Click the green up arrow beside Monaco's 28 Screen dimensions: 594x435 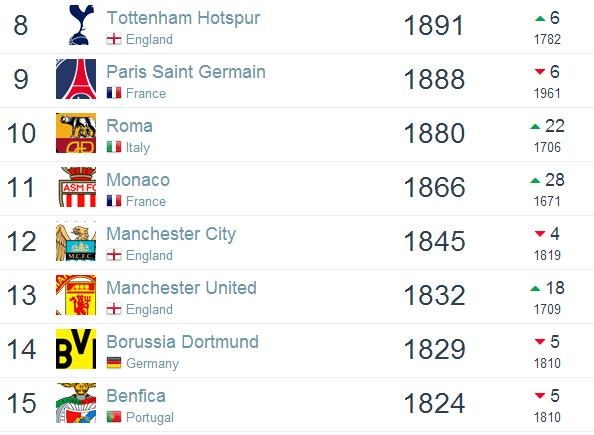[x=535, y=181]
